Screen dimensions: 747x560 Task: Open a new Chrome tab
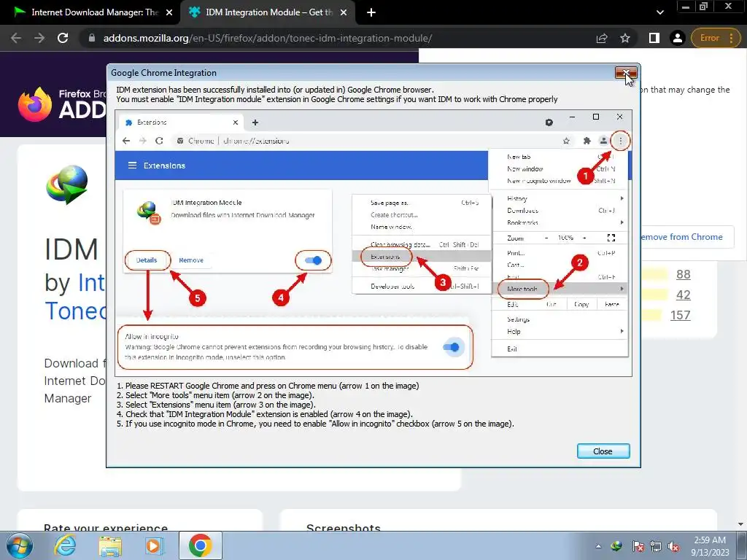tap(371, 13)
